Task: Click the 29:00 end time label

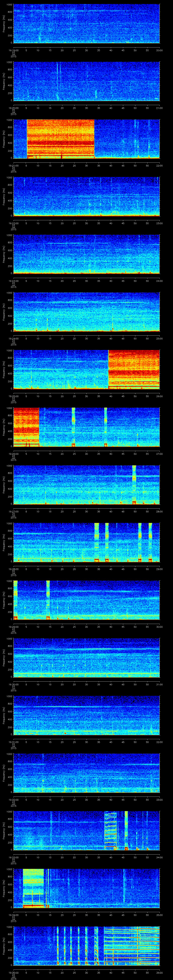Action: click(159, 569)
